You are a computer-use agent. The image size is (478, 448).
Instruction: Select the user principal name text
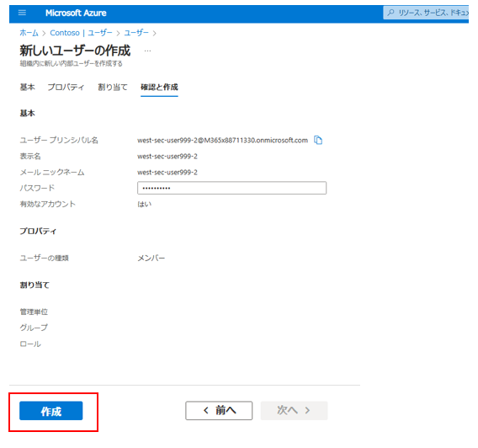pyautogui.click(x=222, y=141)
